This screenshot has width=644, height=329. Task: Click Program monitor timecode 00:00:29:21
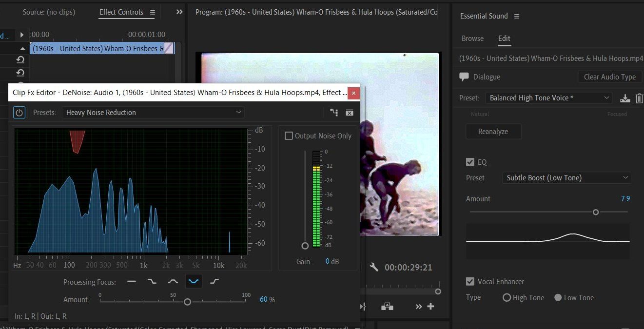409,268
